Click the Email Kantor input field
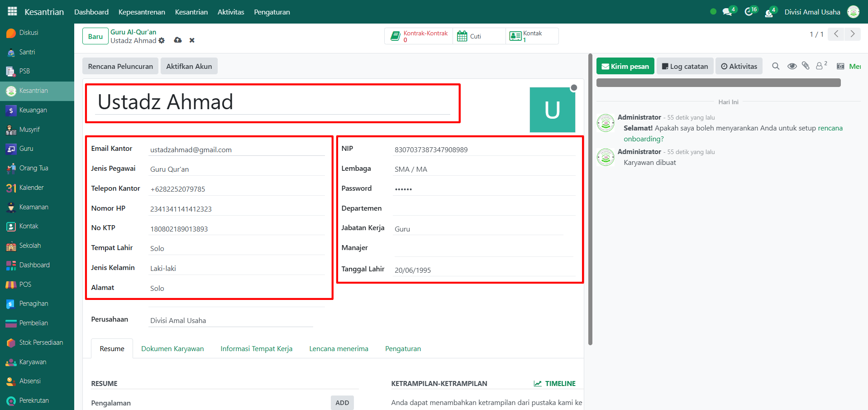This screenshot has height=410, width=868. pos(237,150)
